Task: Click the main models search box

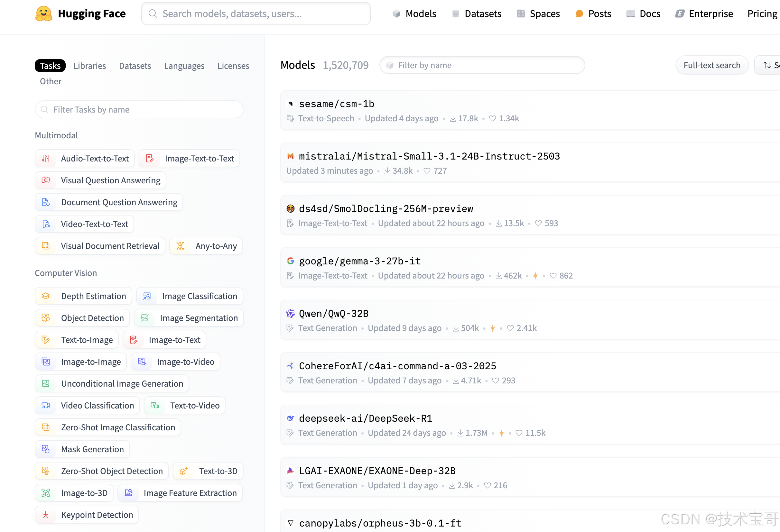Action: (x=256, y=14)
